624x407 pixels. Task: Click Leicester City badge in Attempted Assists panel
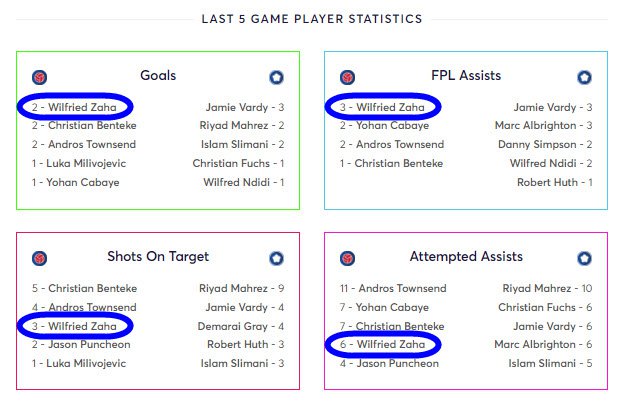[x=584, y=258]
